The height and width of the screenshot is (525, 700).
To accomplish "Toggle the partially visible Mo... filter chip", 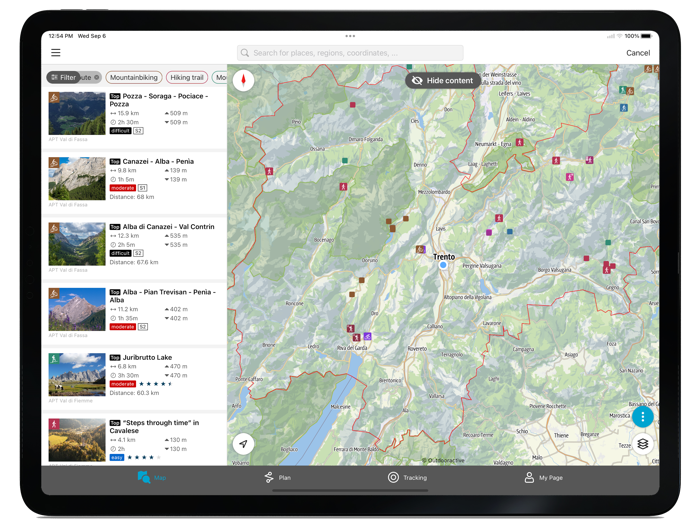I will tap(220, 77).
